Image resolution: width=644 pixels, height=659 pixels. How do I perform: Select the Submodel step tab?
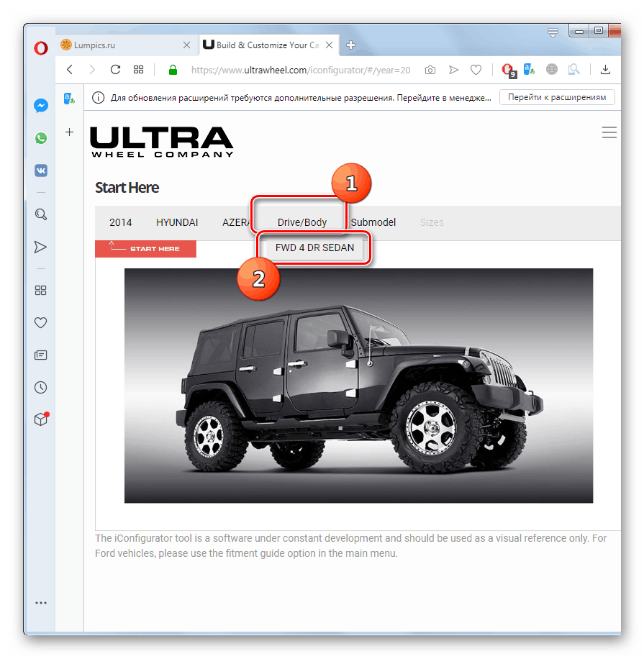click(x=373, y=222)
